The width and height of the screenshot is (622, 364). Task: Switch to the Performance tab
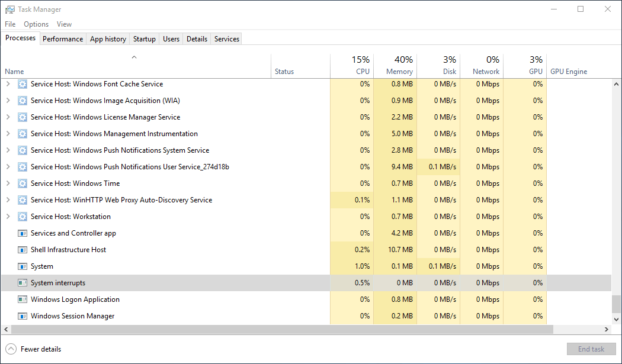(x=63, y=39)
